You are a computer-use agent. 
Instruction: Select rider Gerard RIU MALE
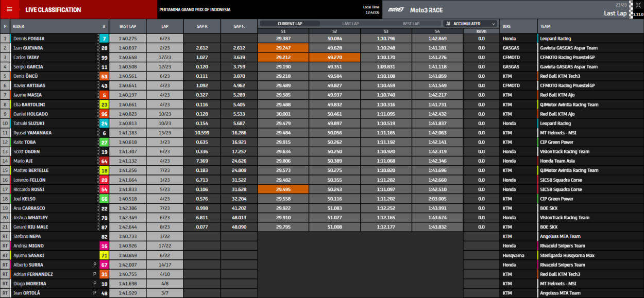(30, 227)
